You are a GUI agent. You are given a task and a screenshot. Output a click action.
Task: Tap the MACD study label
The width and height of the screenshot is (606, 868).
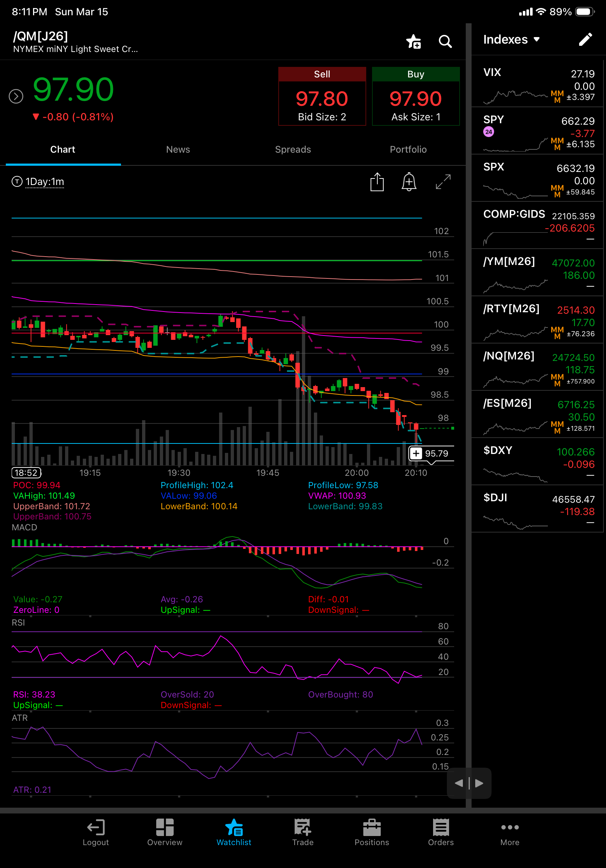(25, 527)
